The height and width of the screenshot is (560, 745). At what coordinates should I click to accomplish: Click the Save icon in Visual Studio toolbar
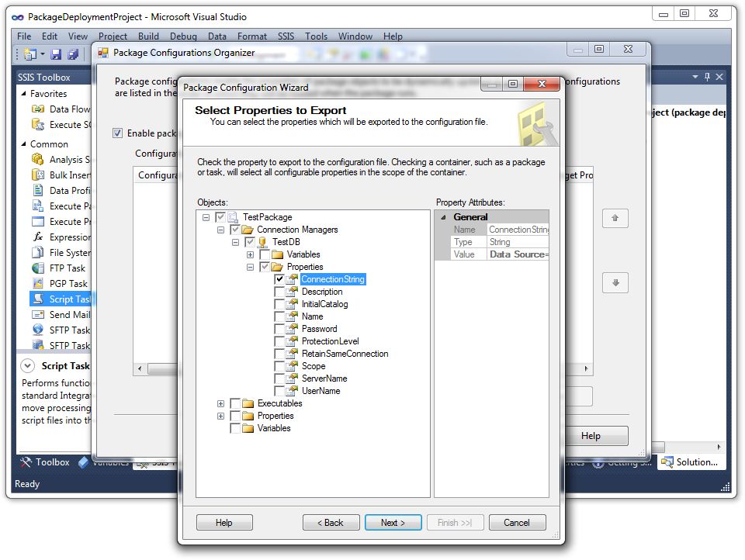point(56,54)
